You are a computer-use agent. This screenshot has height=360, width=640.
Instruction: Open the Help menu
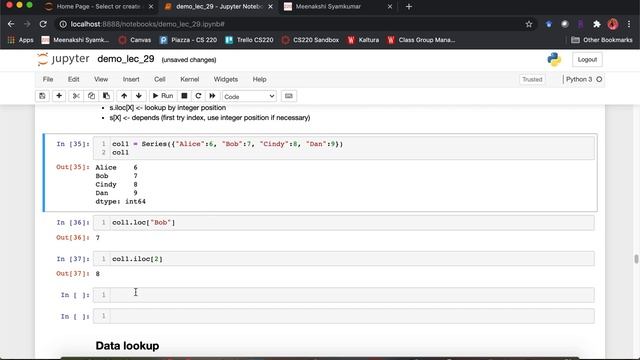tap(259, 79)
